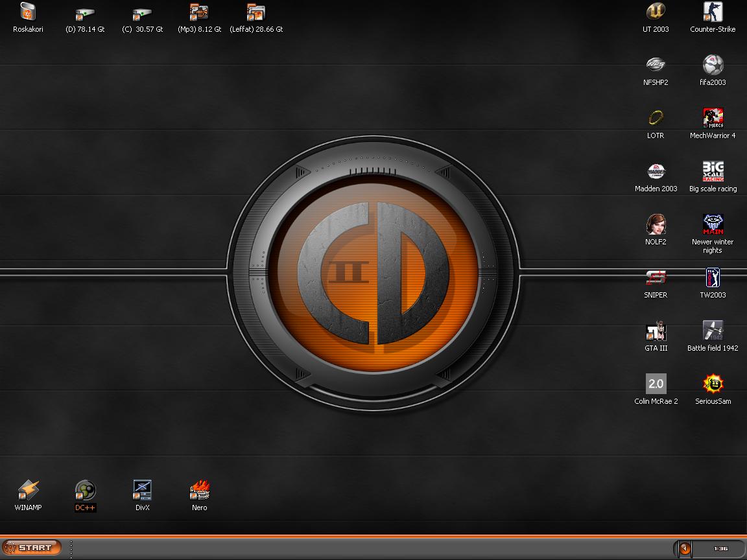The height and width of the screenshot is (560, 747).
Task: Select the (Mp3) 8.12 Gt drive icon
Action: (199, 12)
